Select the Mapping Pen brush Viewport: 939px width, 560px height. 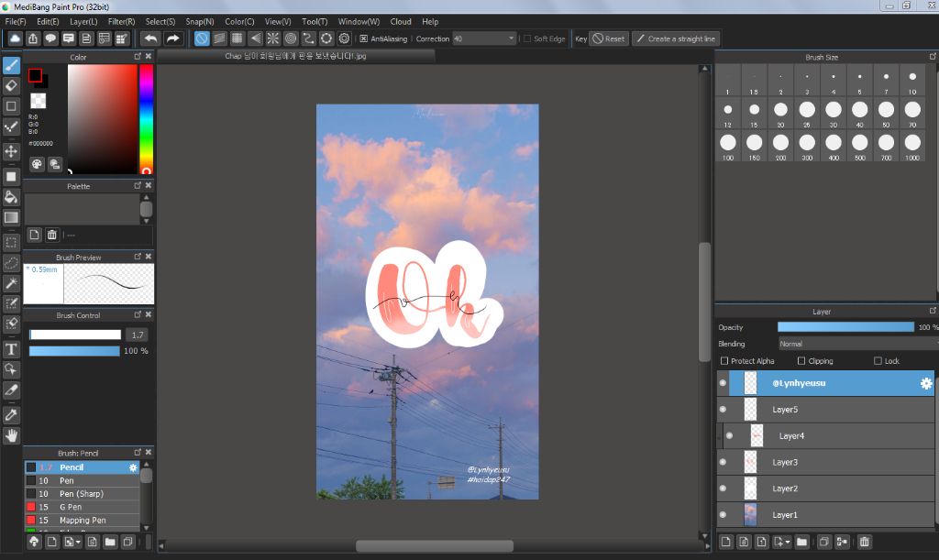[x=82, y=520]
